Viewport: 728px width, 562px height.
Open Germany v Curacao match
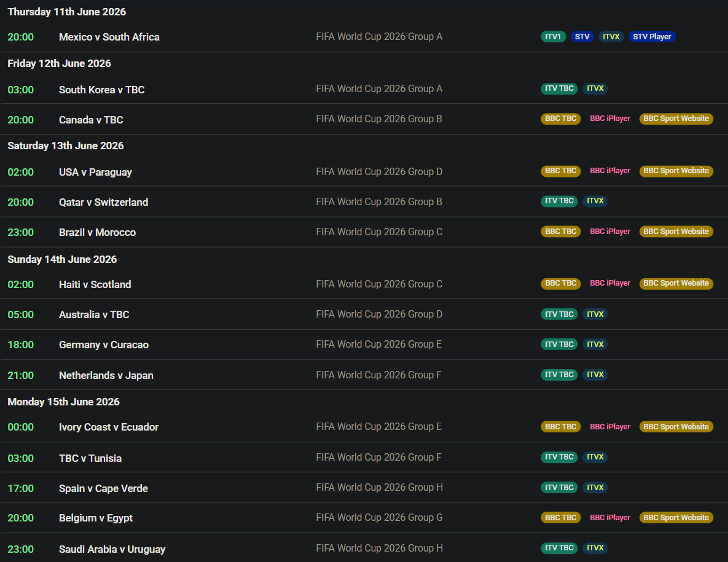(104, 345)
